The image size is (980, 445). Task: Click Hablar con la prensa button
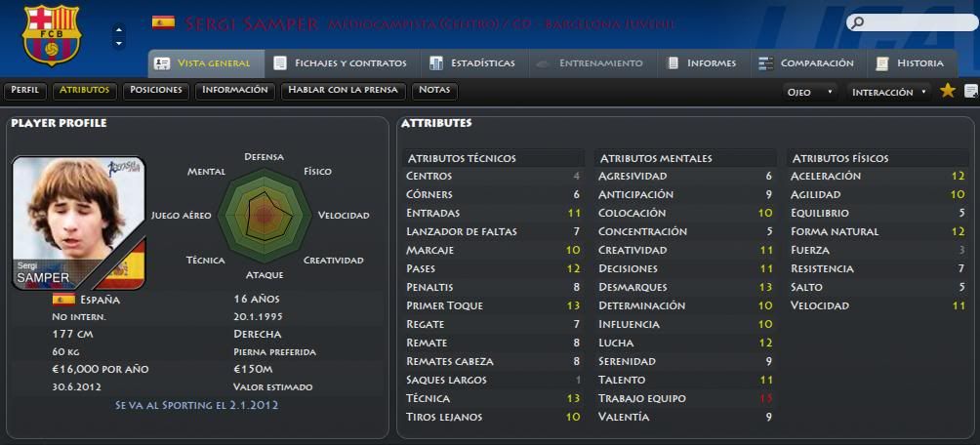coord(344,90)
